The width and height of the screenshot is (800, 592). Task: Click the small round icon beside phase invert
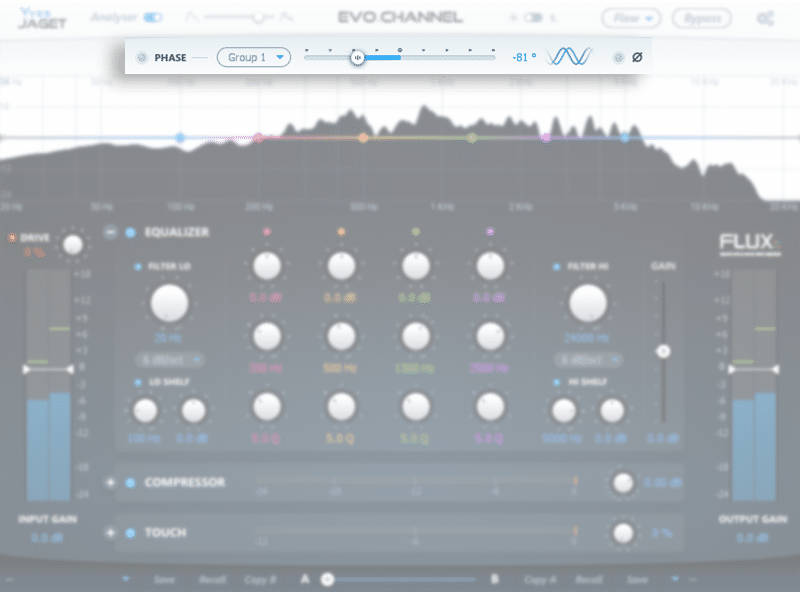[618, 57]
